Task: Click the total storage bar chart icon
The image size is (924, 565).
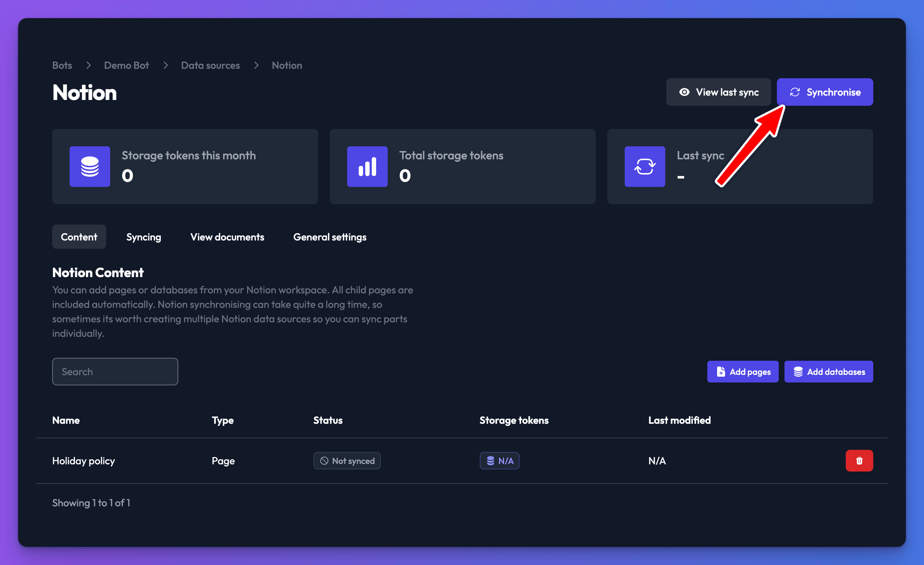Action: 367,167
